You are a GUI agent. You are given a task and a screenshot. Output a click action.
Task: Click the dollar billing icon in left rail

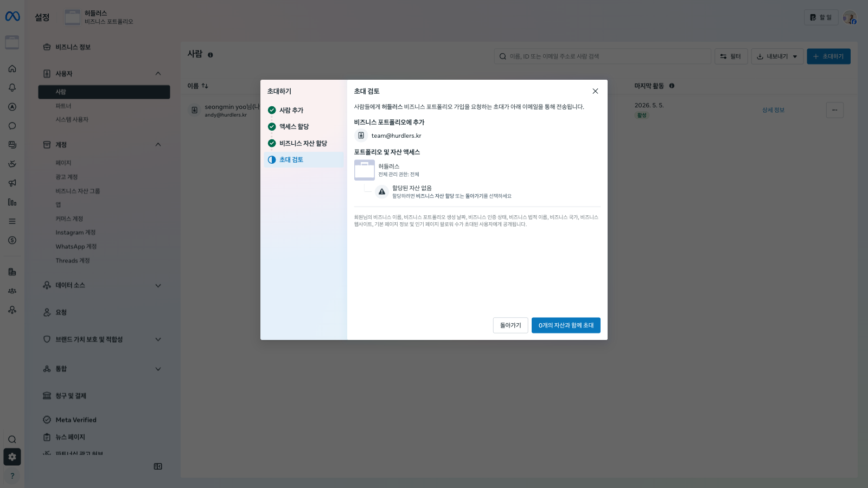12,240
